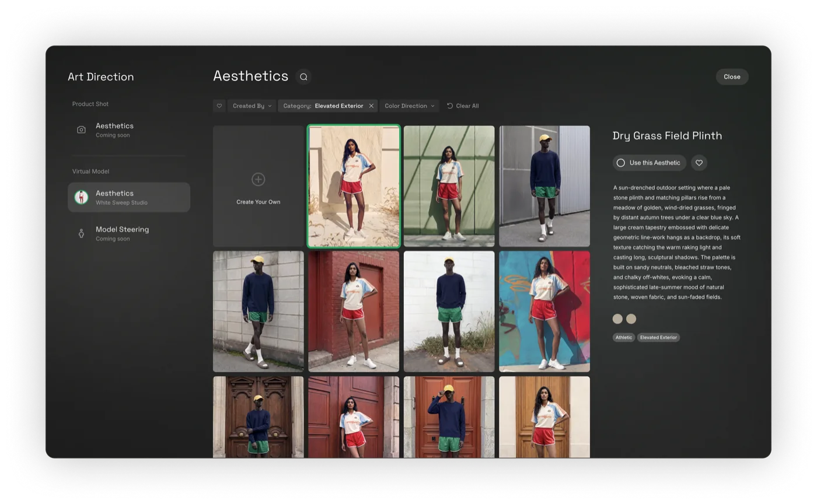Screen dimensions: 817x504
Task: Toggle the favorites heart filter
Action: [219, 106]
